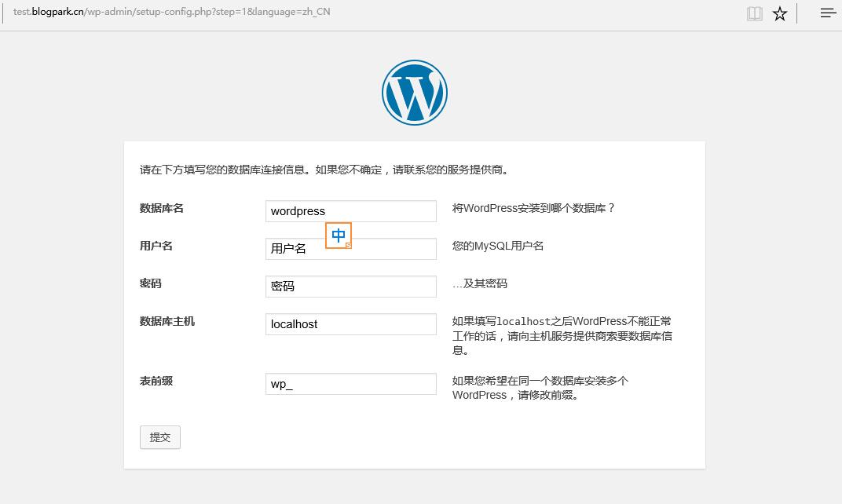Focus the 用户名 username input field
Screen dimensions: 842x504
tap(350, 249)
